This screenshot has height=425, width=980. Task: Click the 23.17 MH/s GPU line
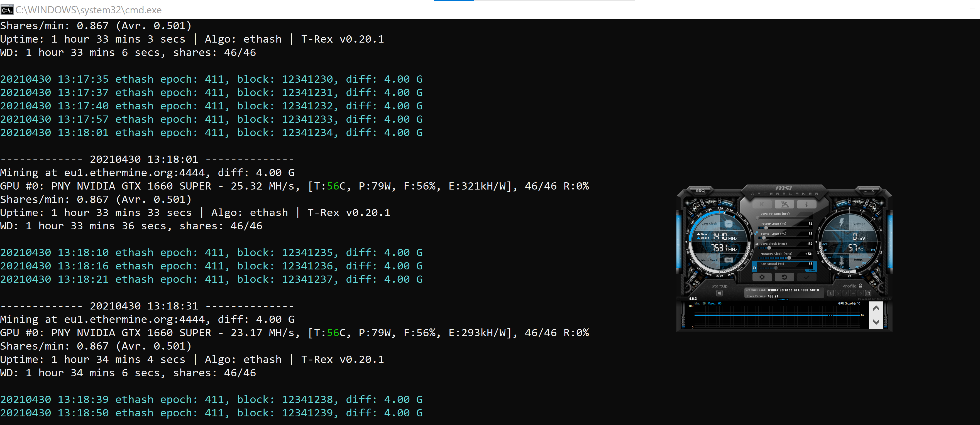click(294, 333)
